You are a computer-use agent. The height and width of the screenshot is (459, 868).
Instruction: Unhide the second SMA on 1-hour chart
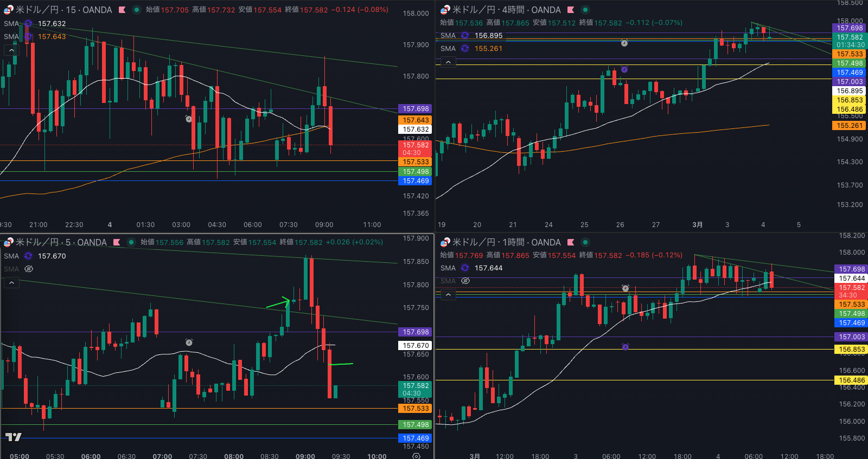click(465, 281)
